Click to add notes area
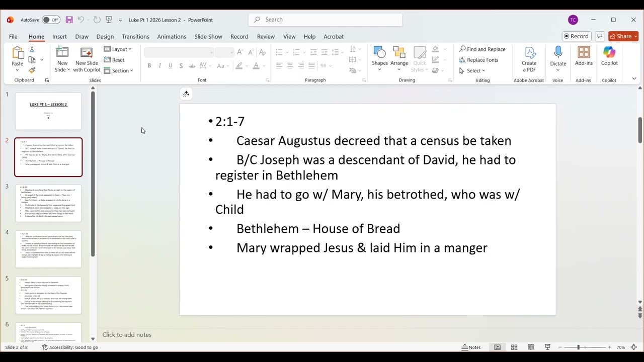Screen dimensions: 644x362 click(x=127, y=335)
